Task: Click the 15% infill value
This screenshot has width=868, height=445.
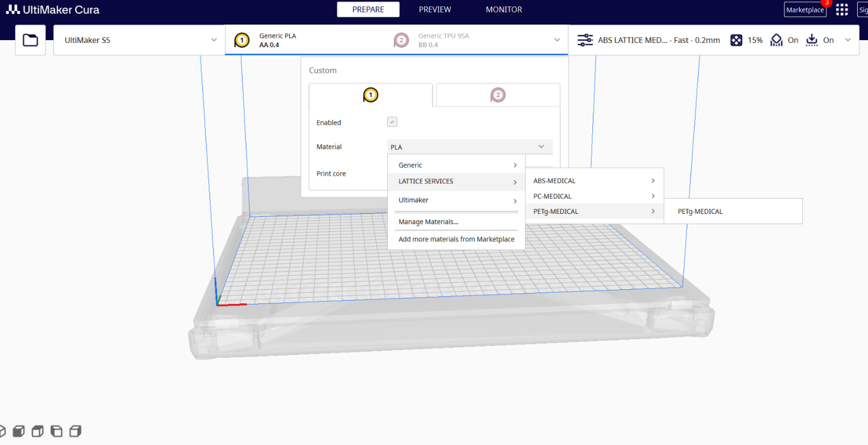Action: [755, 40]
